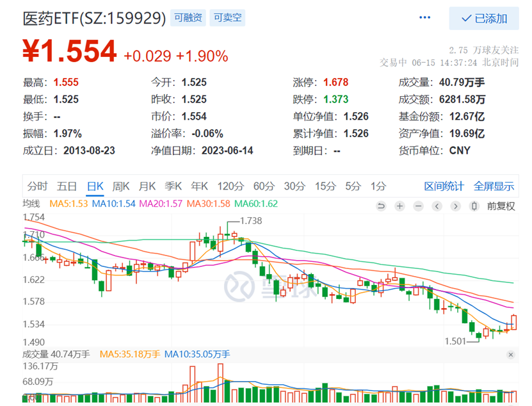
Task: Open 全屏显示 fullscreen chart view
Action: 494,186
